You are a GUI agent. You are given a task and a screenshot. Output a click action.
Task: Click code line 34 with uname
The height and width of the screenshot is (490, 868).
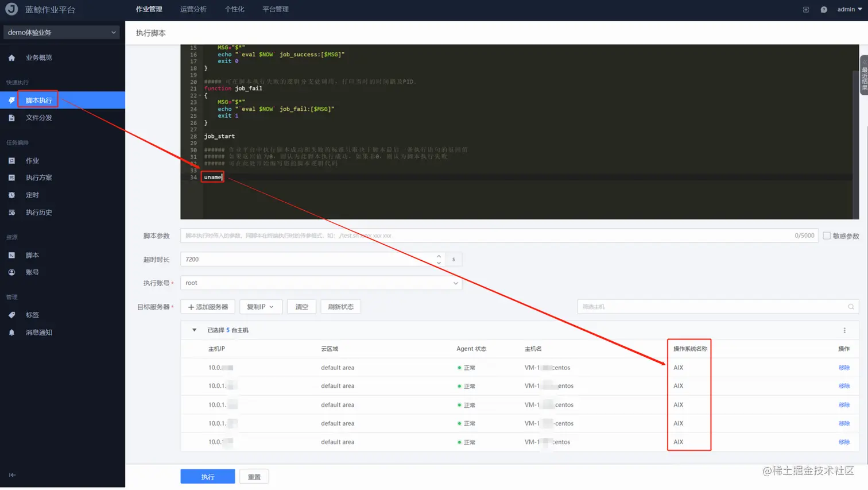212,177
